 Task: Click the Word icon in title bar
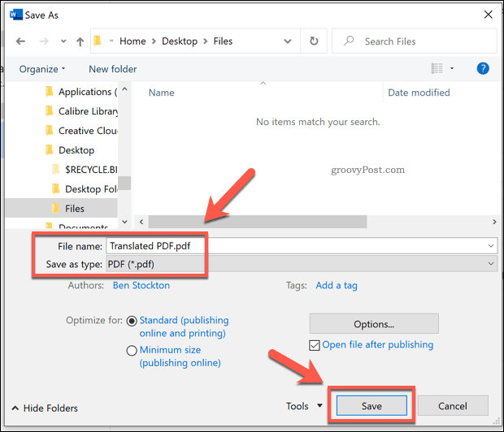pos(15,15)
